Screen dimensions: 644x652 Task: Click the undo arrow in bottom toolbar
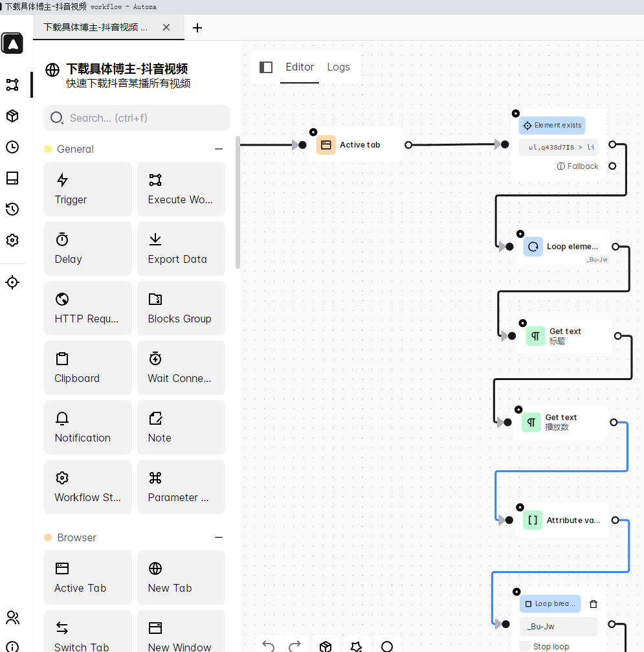coord(269,646)
